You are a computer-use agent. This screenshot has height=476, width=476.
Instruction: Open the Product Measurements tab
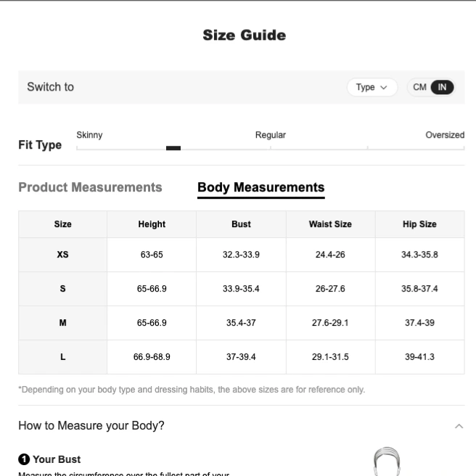90,187
